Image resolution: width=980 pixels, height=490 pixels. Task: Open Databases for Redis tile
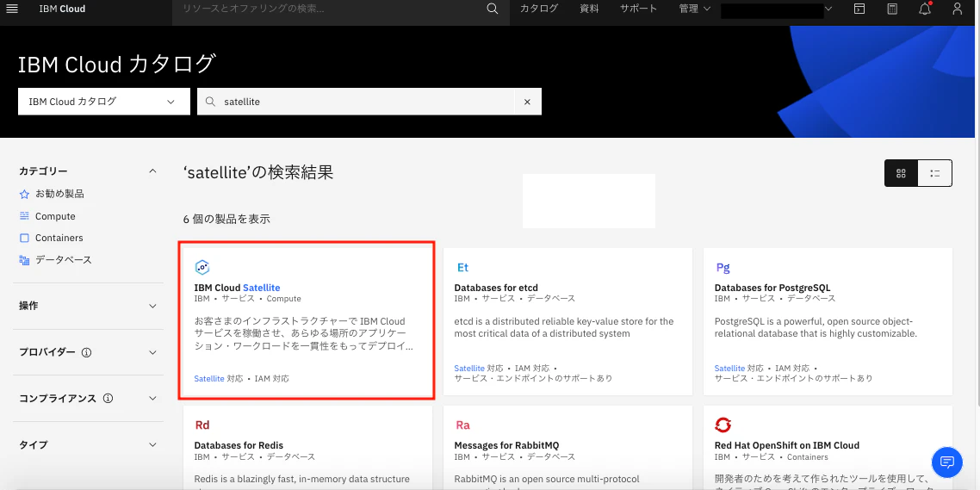point(307,448)
